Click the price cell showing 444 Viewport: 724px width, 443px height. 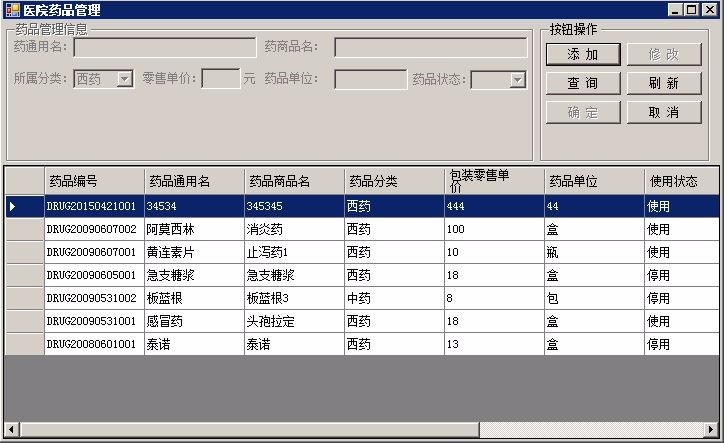point(495,206)
